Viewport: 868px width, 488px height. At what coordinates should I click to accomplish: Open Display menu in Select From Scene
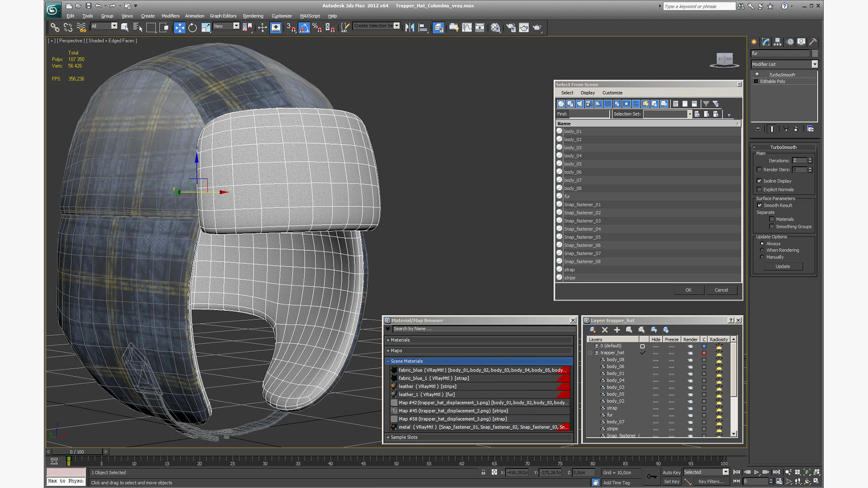[x=587, y=93]
